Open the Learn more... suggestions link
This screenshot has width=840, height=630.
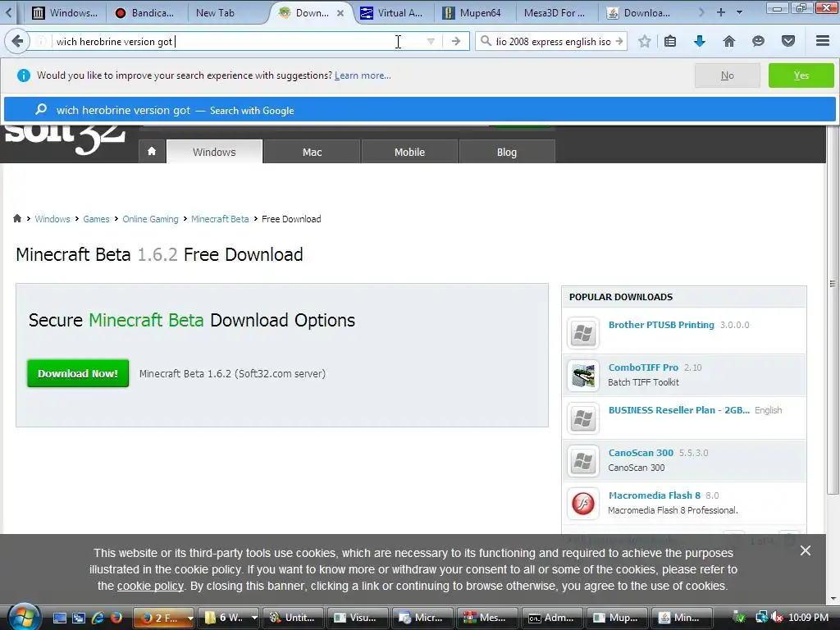tap(363, 75)
